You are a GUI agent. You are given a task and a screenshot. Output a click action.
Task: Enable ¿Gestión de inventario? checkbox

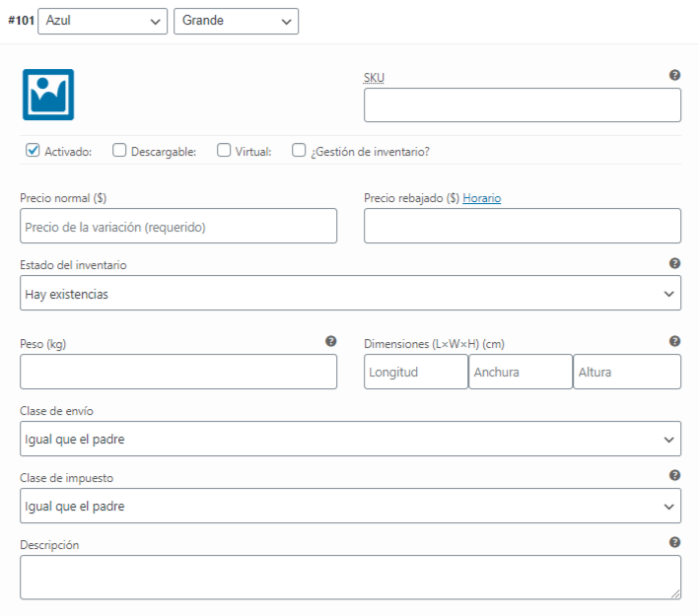pos(299,151)
